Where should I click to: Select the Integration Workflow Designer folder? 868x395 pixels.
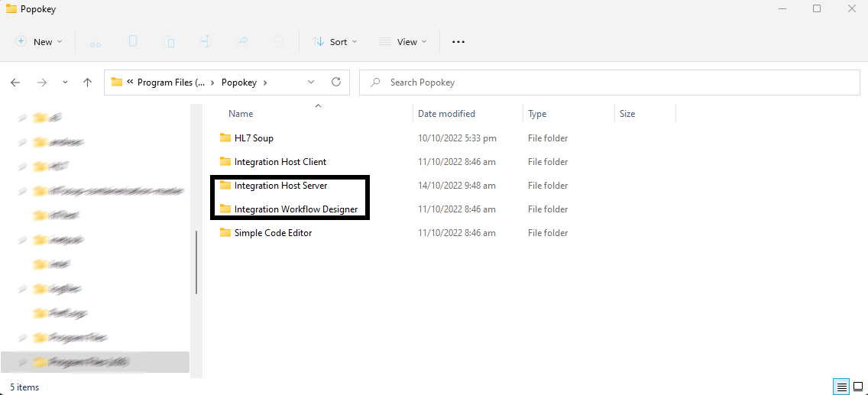pos(296,209)
